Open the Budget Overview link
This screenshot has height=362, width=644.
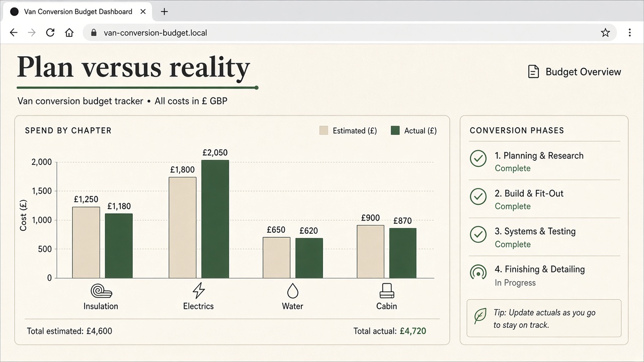574,72
